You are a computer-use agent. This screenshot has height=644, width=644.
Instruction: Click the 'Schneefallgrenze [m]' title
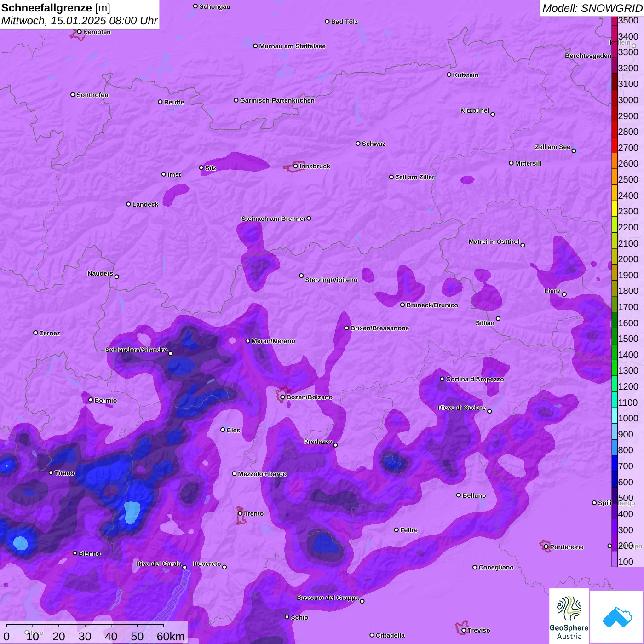click(x=56, y=8)
